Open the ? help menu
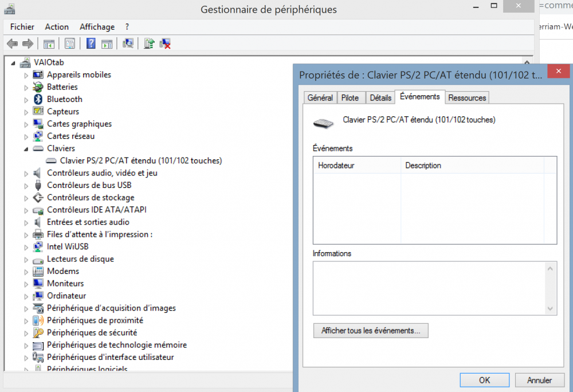The height and width of the screenshot is (392, 573). 127,27
